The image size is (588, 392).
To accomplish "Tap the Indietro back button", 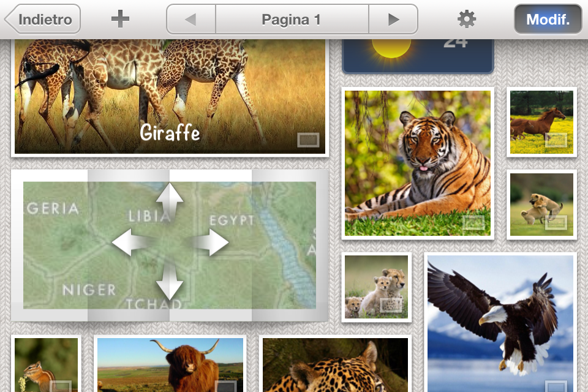I will (43, 19).
